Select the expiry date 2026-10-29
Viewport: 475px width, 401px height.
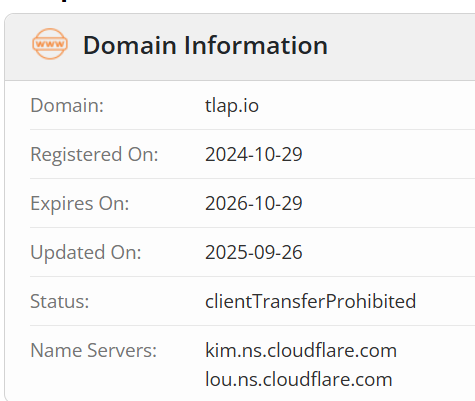pos(254,203)
